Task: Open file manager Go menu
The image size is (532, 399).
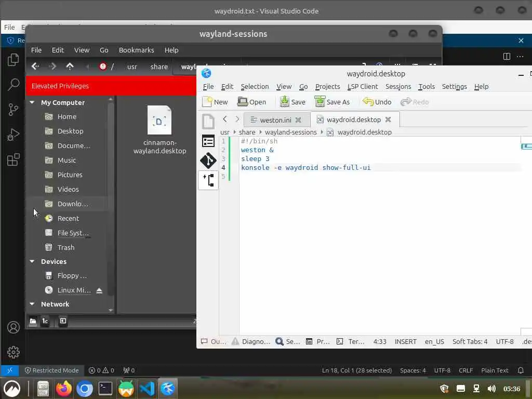Action: 104,50
